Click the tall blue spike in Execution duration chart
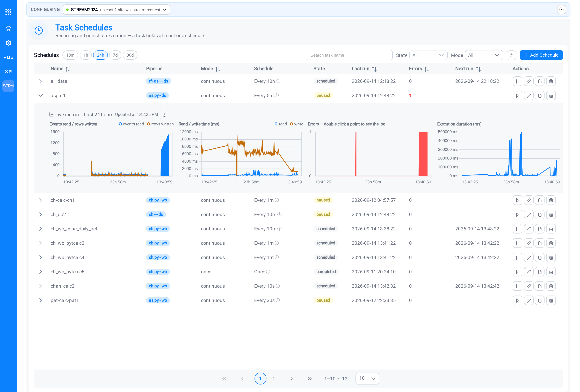580x392 pixels. (x=521, y=154)
